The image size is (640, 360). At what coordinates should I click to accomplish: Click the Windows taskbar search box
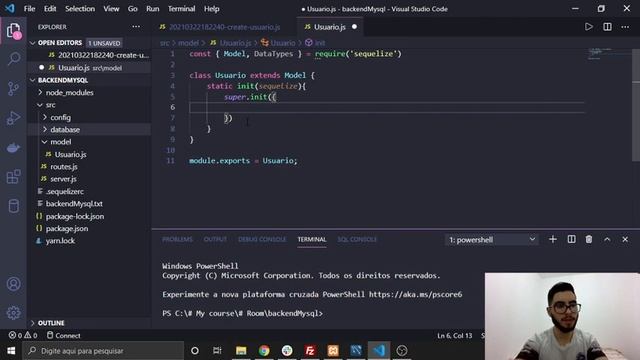[103, 351]
